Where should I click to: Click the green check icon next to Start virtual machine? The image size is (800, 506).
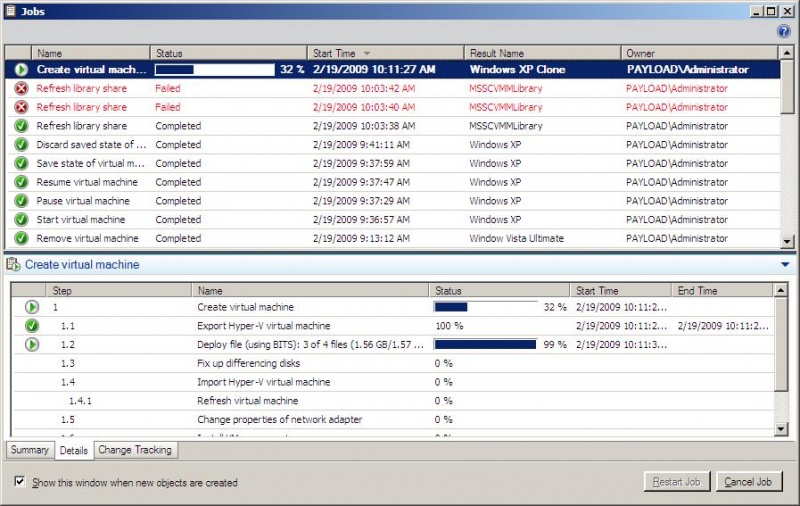coord(21,220)
